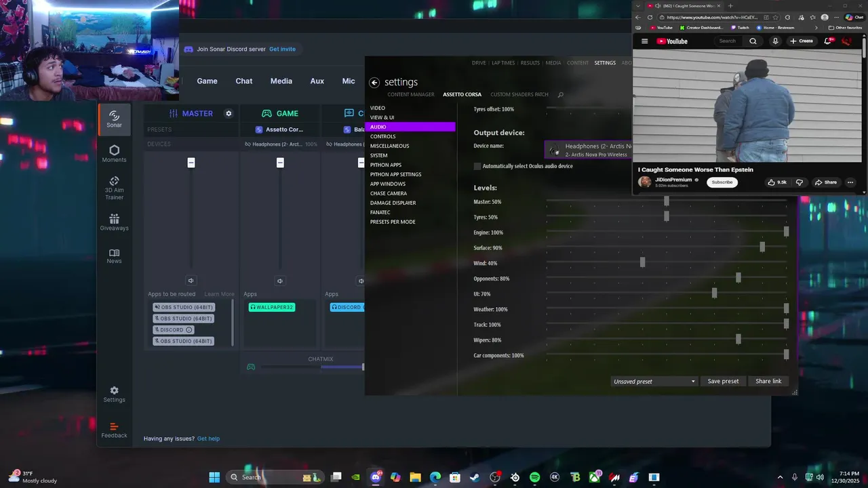
Task: Click the YouTube search magnifier button
Action: pos(753,41)
